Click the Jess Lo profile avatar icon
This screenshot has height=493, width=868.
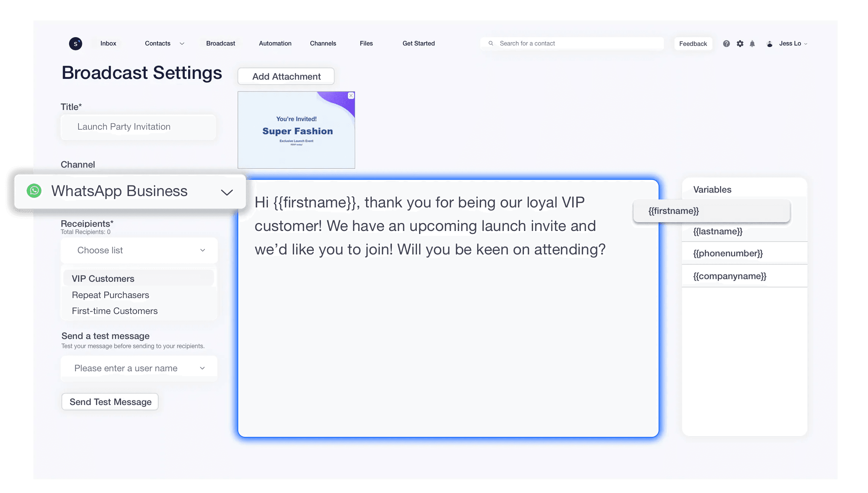pos(769,44)
